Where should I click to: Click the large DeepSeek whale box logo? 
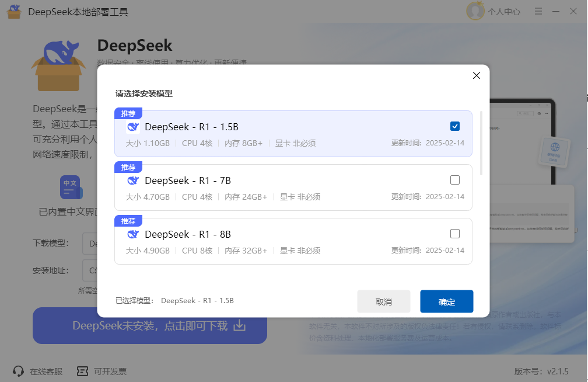(58, 65)
